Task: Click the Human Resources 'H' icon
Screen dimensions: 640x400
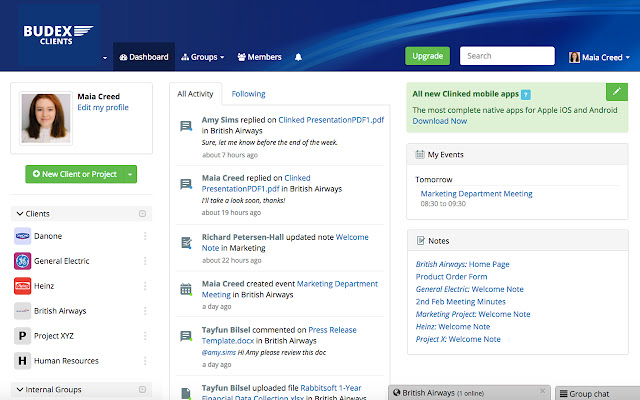Action: tap(22, 361)
